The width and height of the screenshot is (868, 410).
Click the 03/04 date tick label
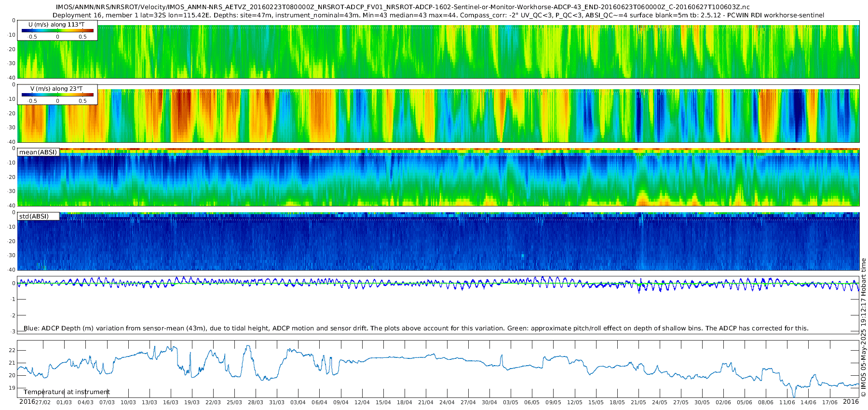click(298, 402)
